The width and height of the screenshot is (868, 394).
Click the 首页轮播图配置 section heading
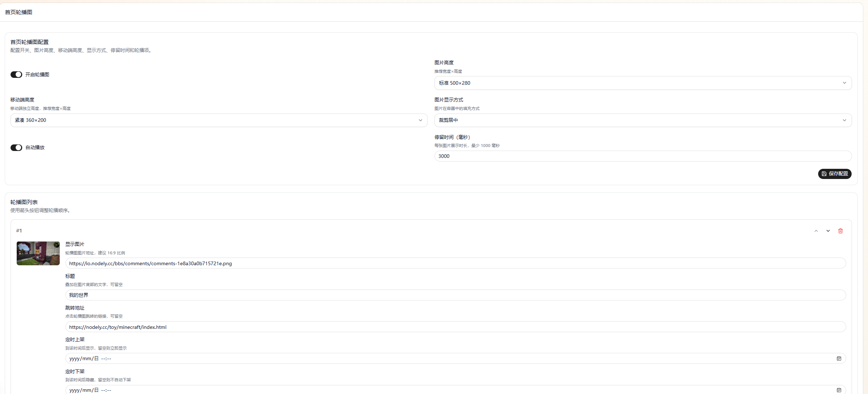coord(29,42)
